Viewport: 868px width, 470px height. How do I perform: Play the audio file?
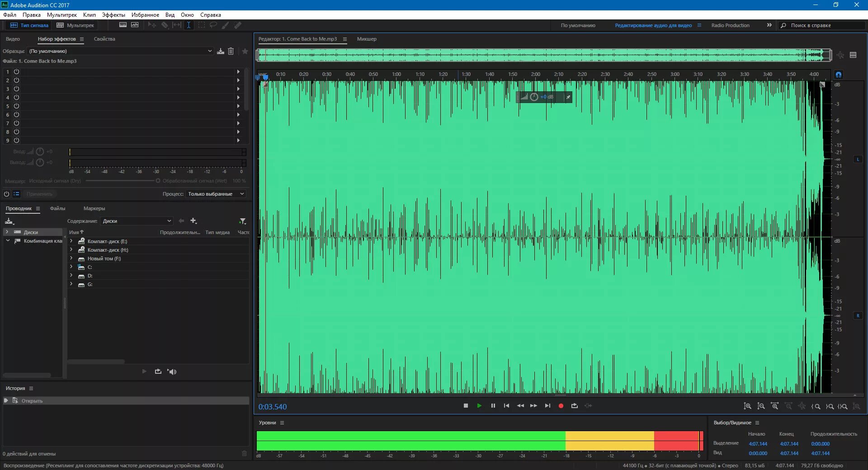click(x=479, y=406)
